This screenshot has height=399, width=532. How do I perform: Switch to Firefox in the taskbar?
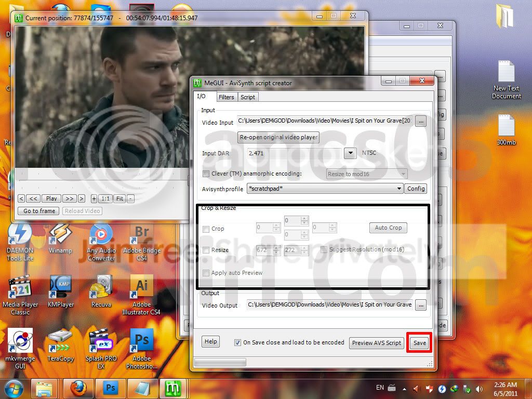pyautogui.click(x=78, y=389)
